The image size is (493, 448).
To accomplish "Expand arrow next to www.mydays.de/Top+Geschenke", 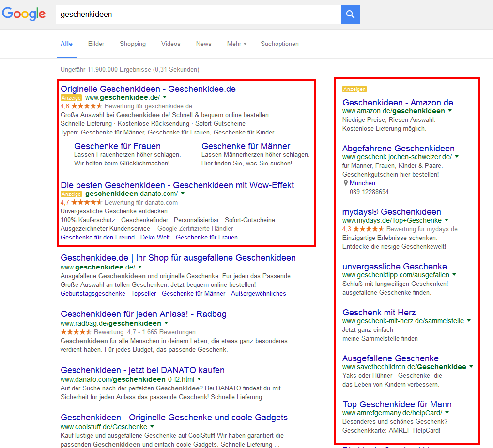I will 447,220.
